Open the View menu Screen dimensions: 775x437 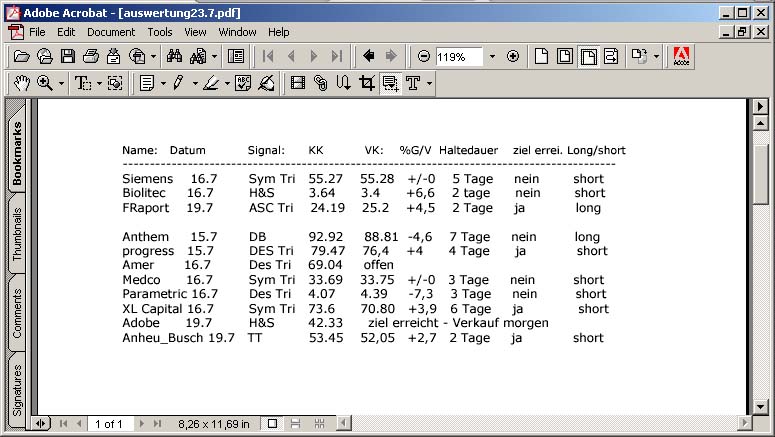[x=195, y=32]
